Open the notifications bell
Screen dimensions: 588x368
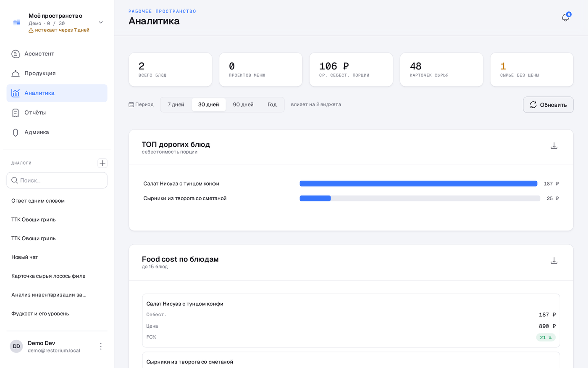tap(565, 18)
